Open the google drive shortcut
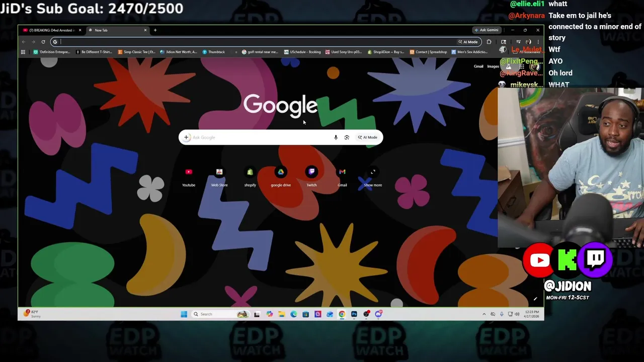The image size is (644, 362). (281, 177)
